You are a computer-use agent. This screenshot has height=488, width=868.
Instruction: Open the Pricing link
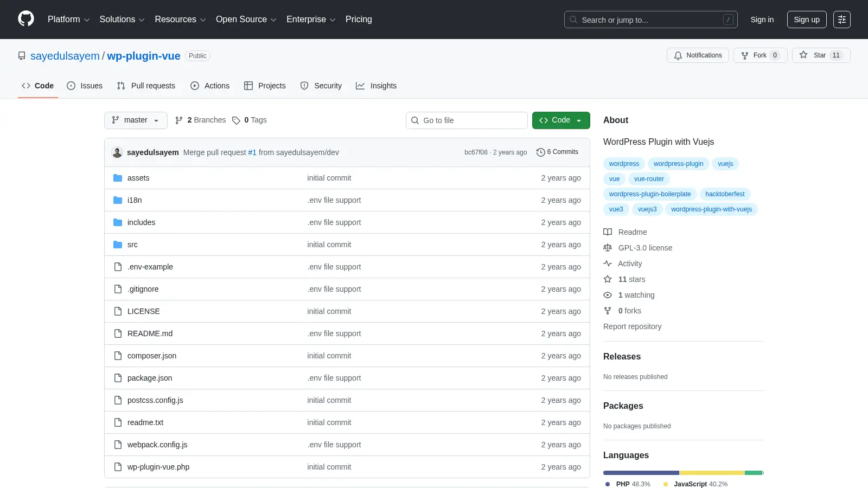pyautogui.click(x=359, y=20)
